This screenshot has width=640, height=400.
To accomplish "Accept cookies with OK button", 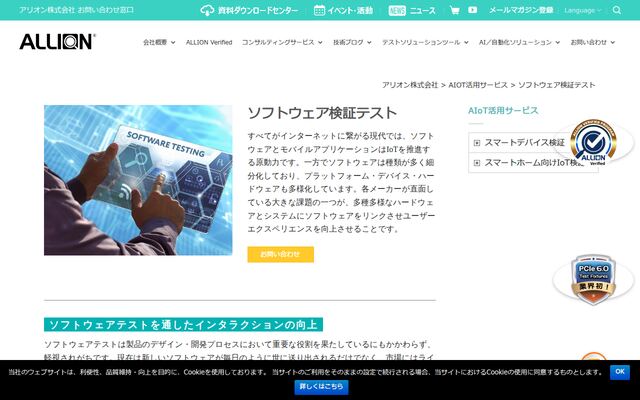I will click(x=620, y=372).
